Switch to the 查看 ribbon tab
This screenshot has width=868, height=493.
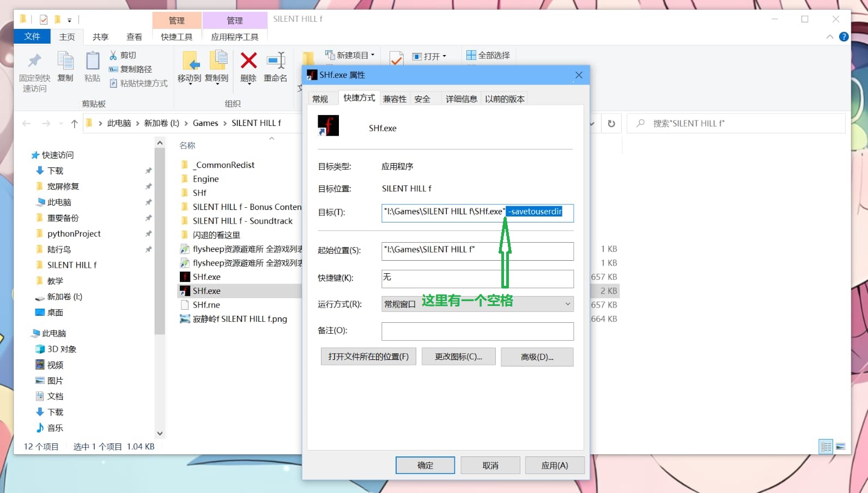(134, 37)
